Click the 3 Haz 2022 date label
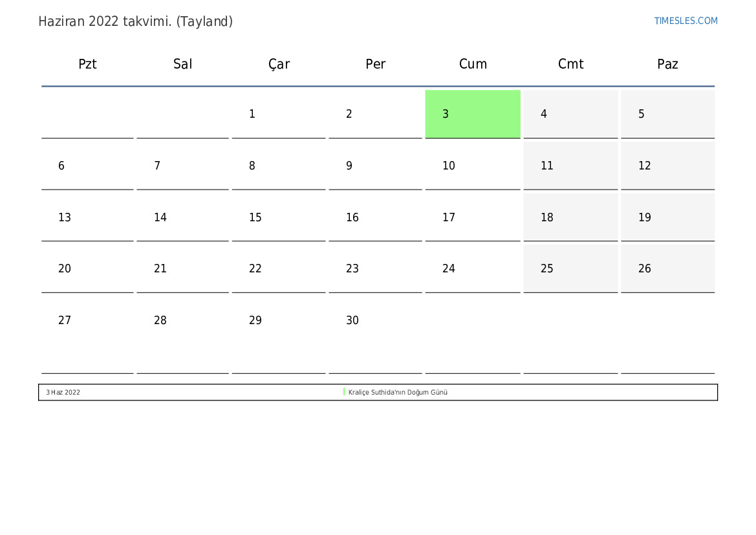Image resolution: width=756 pixels, height=535 pixels. pos(63,393)
